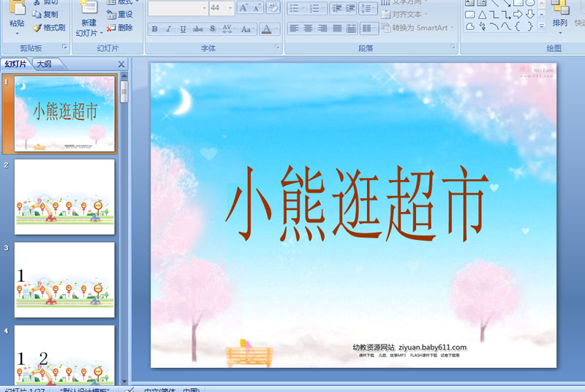Toggle Strikethrough (abc) formatting
This screenshot has height=392, width=585.
point(197,29)
